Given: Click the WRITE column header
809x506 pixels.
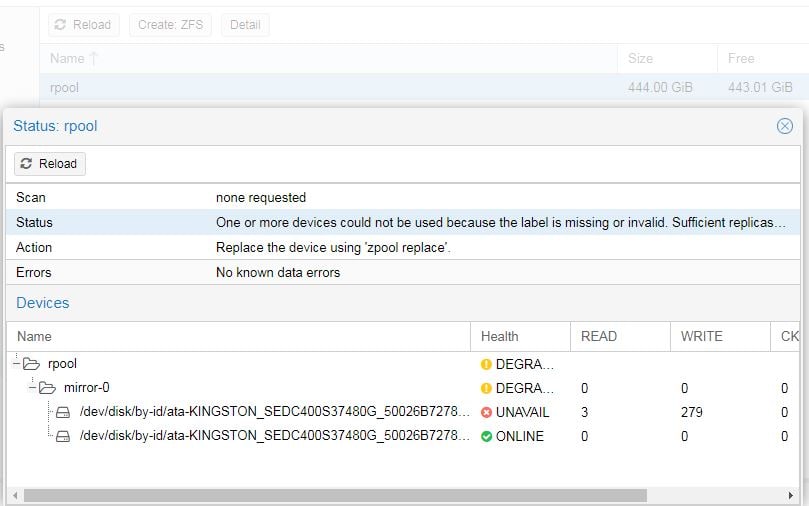Looking at the screenshot, I should coord(720,337).
